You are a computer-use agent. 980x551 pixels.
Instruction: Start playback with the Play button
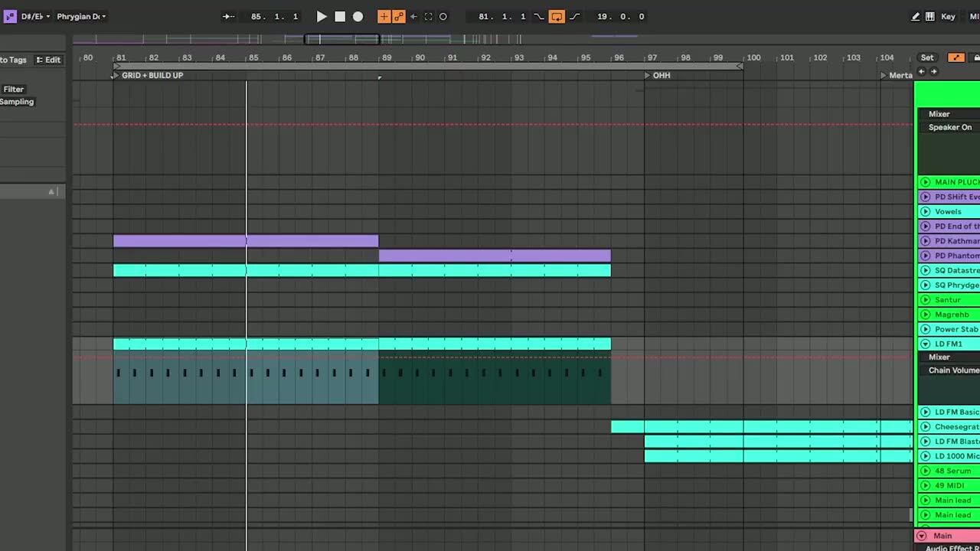tap(322, 16)
